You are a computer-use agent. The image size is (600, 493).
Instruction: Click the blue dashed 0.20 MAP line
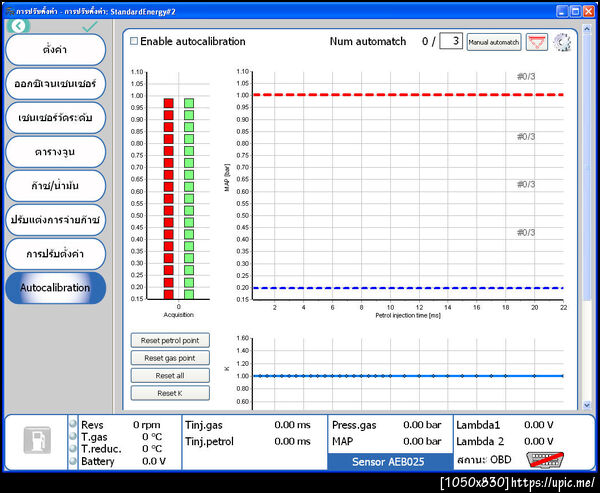pyautogui.click(x=408, y=288)
